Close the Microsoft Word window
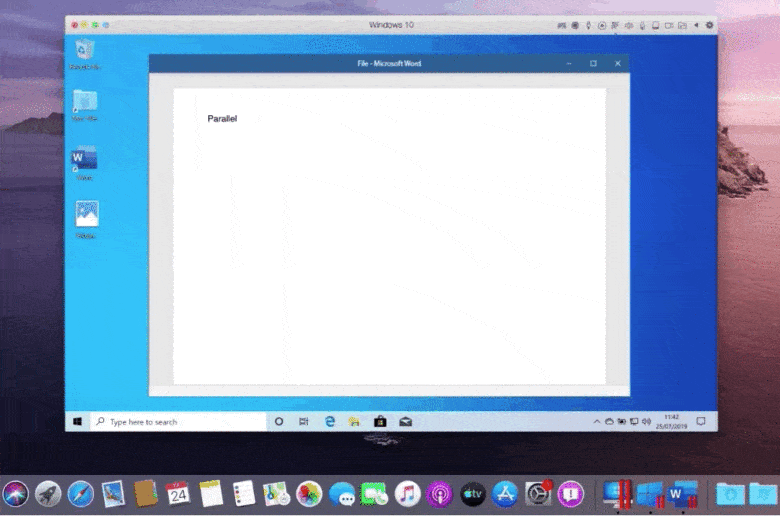Image resolution: width=780 pixels, height=516 pixels. pyautogui.click(x=618, y=64)
